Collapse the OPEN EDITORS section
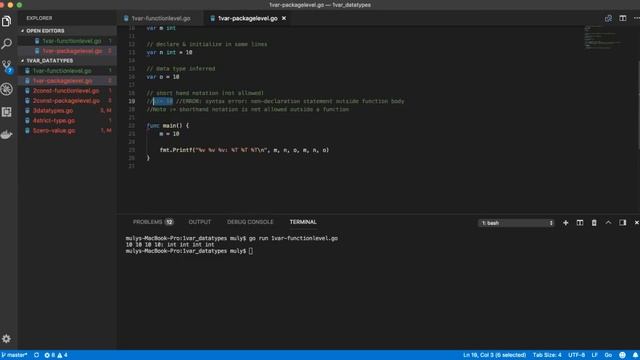The height and width of the screenshot is (360, 640). (67, 31)
